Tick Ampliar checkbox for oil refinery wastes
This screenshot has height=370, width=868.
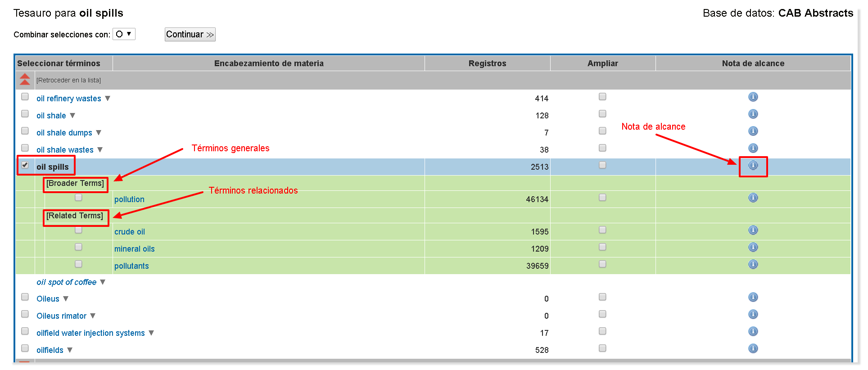(602, 97)
